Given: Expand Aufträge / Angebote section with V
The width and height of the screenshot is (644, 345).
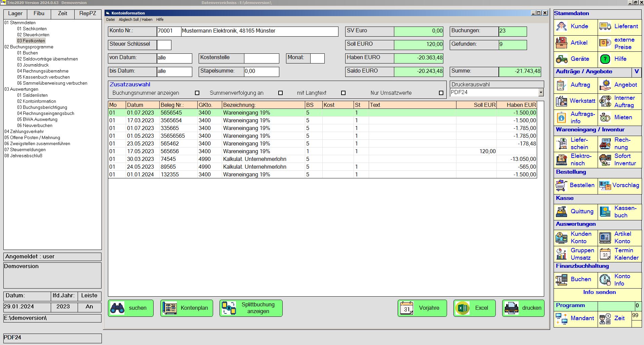Looking at the screenshot, I should [x=636, y=72].
